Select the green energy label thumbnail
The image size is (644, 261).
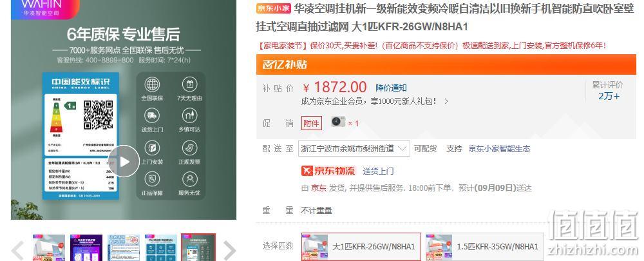point(198,247)
